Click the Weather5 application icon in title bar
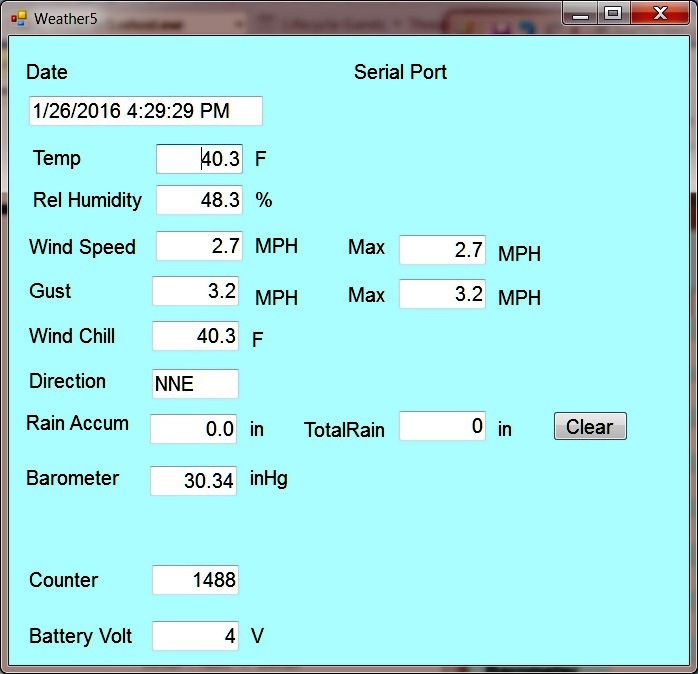 (x=19, y=19)
